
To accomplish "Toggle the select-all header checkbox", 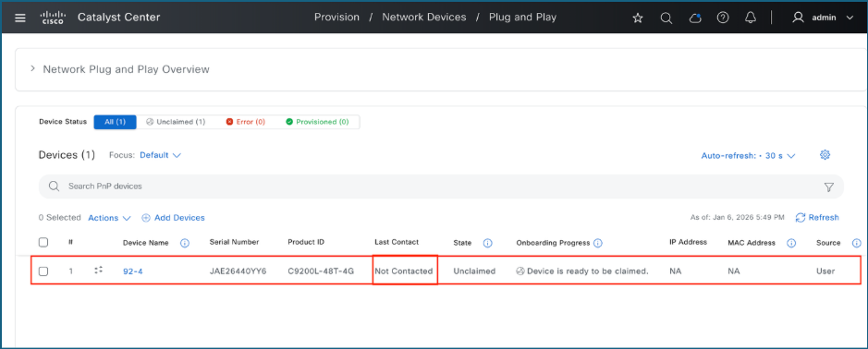I will click(x=43, y=242).
